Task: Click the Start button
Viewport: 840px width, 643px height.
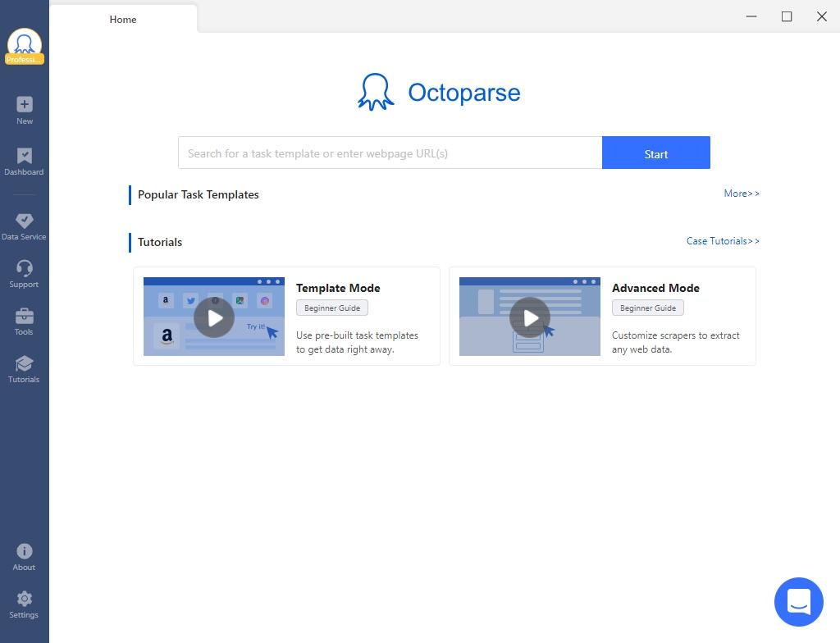Action: coord(655,153)
